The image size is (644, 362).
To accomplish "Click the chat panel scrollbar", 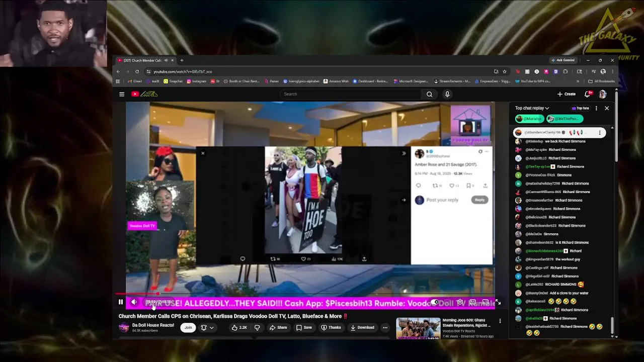I will pyautogui.click(x=612, y=326).
